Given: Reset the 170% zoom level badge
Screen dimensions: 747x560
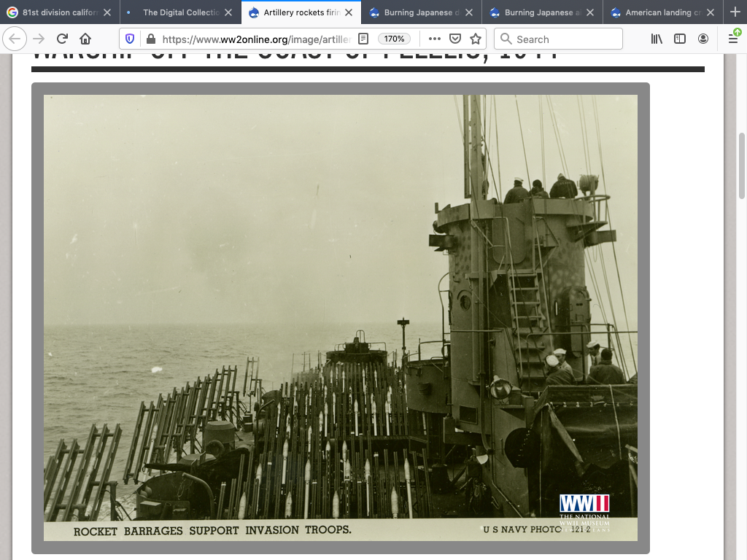Looking at the screenshot, I should click(x=395, y=39).
